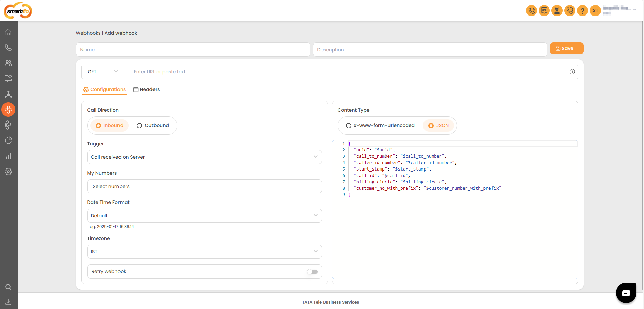Open the settings gear sidebar icon
Image resolution: width=644 pixels, height=309 pixels.
(x=8, y=172)
